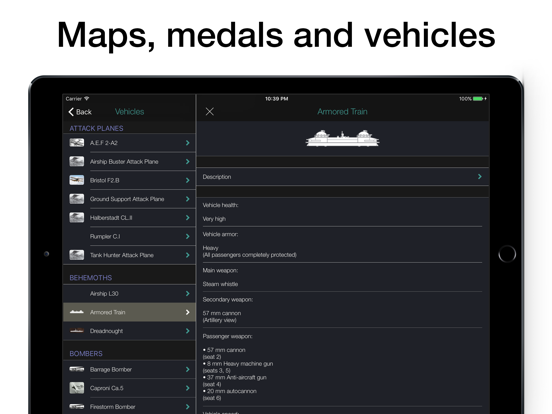Click Tank Hunter Attack Plane icon

(x=77, y=255)
